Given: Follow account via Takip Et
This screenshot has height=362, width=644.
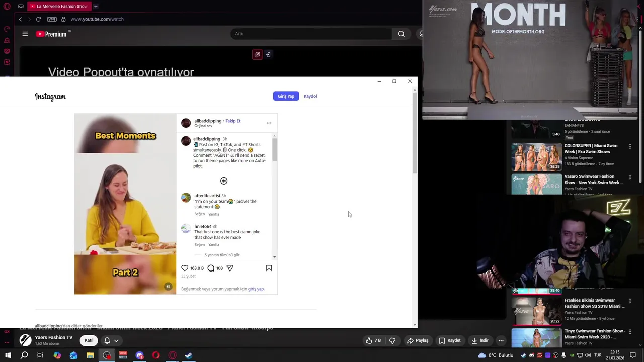Looking at the screenshot, I should pyautogui.click(x=233, y=121).
